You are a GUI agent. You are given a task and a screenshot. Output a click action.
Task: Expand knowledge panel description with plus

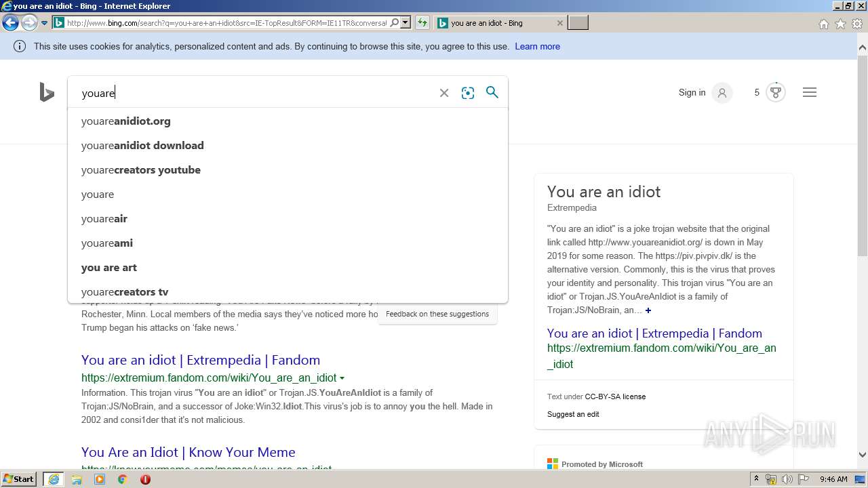648,310
